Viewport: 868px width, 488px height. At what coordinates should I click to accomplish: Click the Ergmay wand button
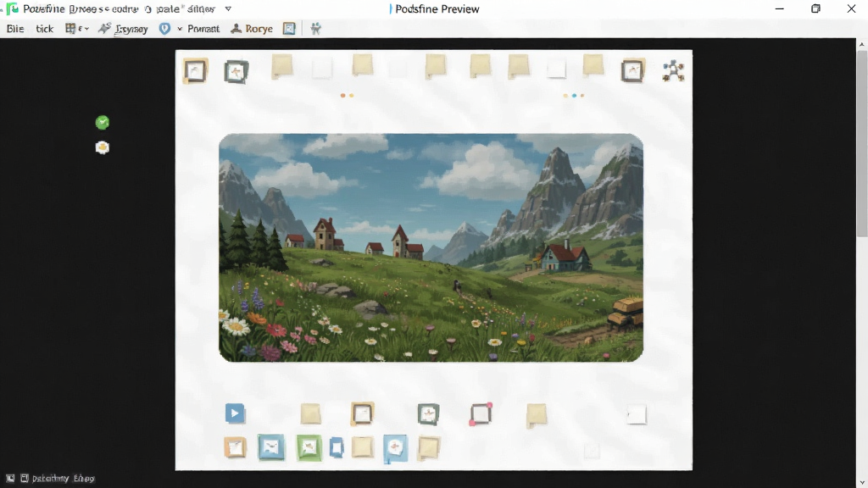(x=123, y=29)
